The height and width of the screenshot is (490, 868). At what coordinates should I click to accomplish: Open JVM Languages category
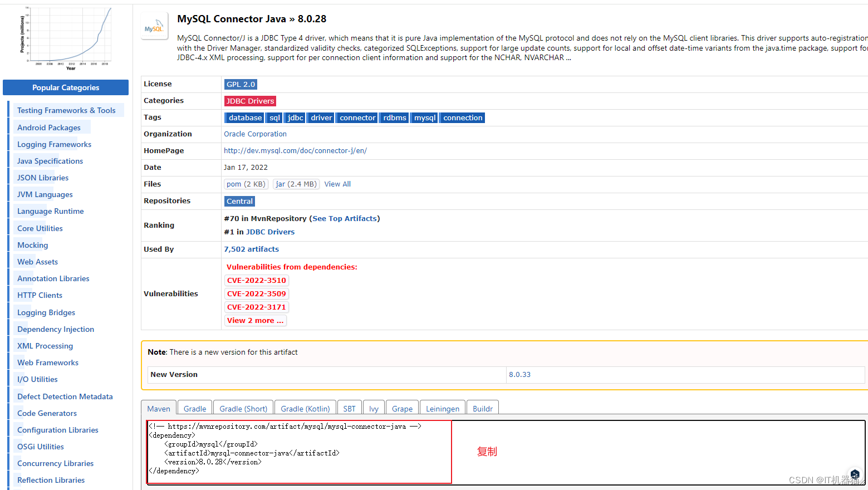[x=45, y=194]
